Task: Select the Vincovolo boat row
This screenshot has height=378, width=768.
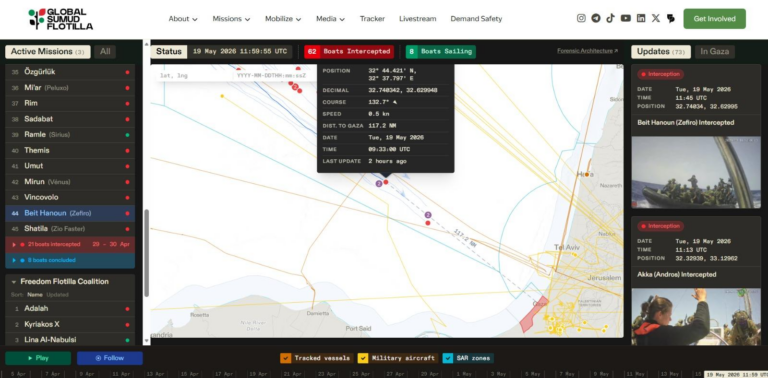Action: [x=70, y=197]
